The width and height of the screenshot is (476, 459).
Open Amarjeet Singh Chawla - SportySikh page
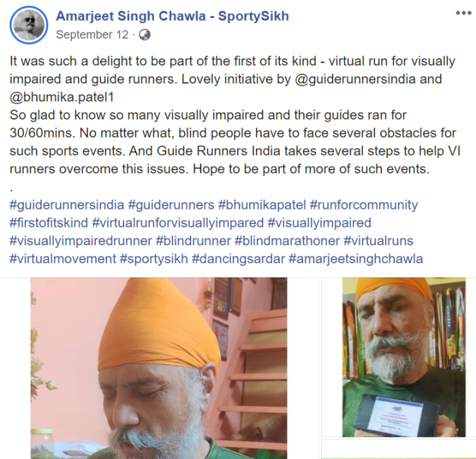click(172, 16)
